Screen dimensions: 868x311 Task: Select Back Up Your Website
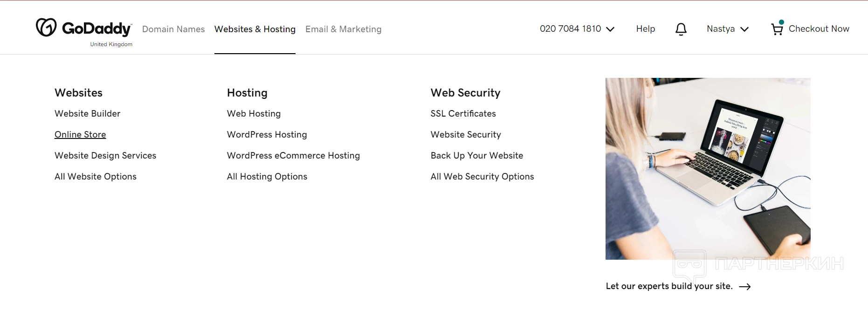coord(476,156)
